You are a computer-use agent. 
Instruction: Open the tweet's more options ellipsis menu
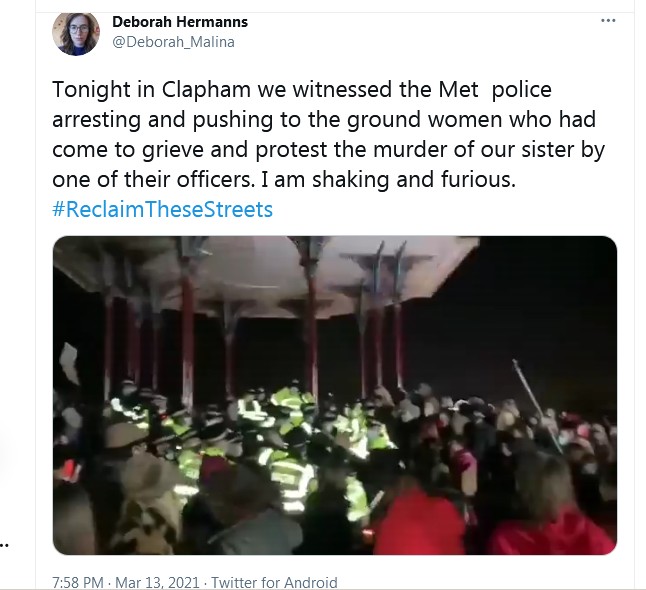point(608,21)
